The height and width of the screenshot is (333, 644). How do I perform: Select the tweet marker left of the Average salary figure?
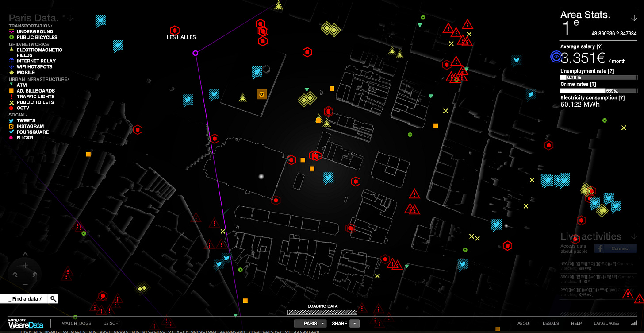516,60
